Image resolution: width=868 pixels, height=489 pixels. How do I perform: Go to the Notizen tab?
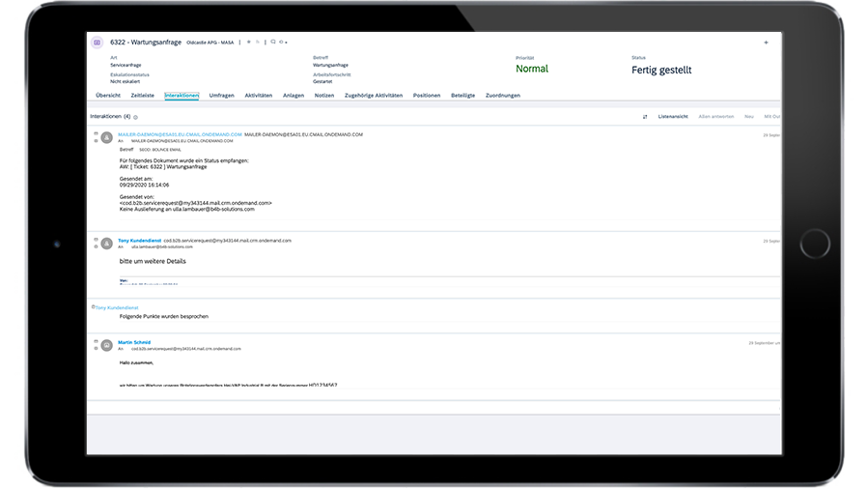coord(324,96)
